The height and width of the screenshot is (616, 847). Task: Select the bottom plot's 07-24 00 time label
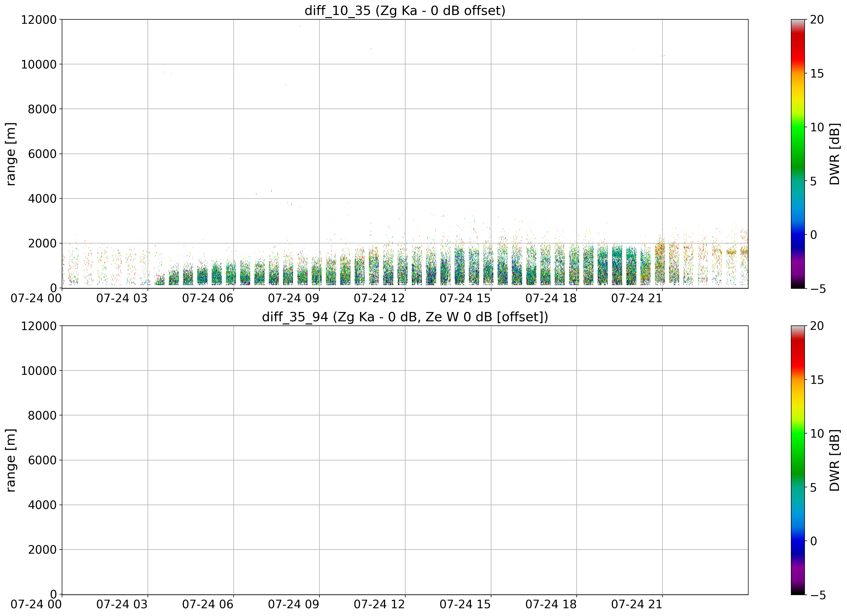(36, 605)
